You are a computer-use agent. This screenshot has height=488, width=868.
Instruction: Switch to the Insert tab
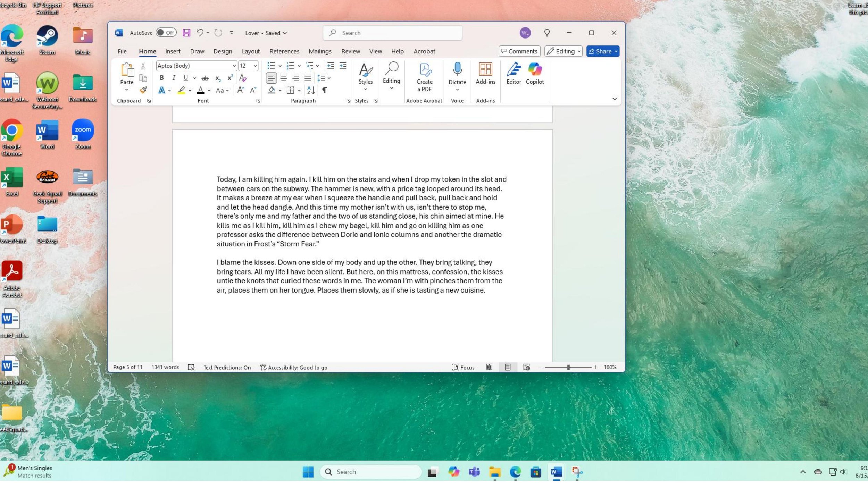coord(173,51)
